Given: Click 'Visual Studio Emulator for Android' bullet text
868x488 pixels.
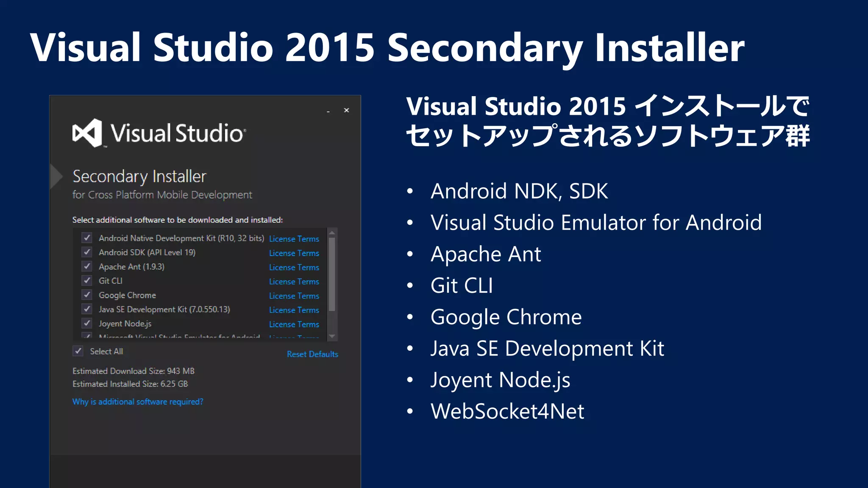Looking at the screenshot, I should [x=596, y=222].
